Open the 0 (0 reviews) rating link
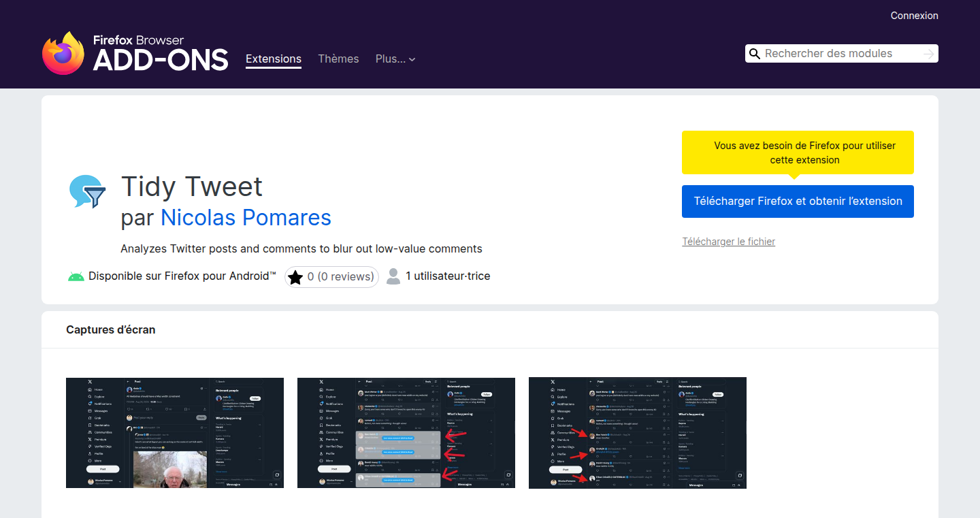This screenshot has height=518, width=980. [331, 277]
